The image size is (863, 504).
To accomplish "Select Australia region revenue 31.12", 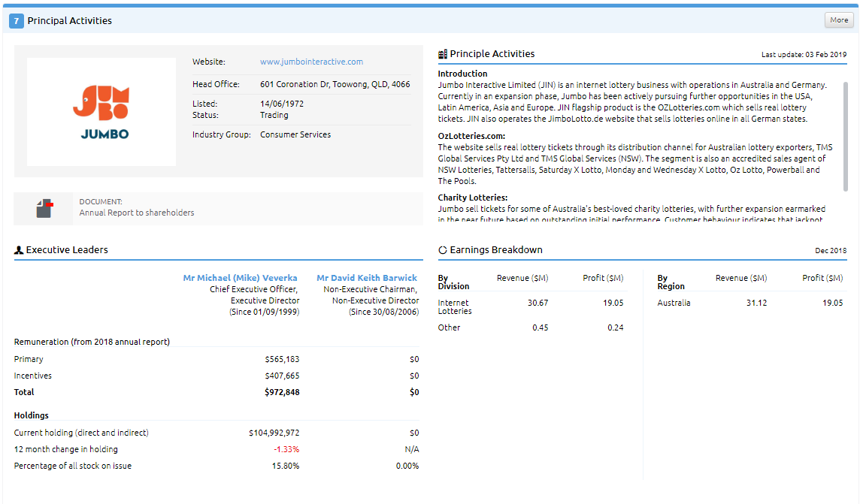I will pos(756,303).
